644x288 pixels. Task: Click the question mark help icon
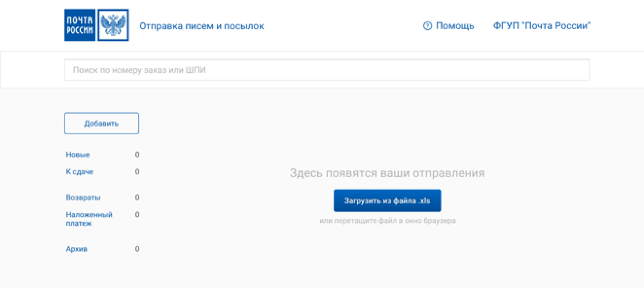[x=427, y=26]
